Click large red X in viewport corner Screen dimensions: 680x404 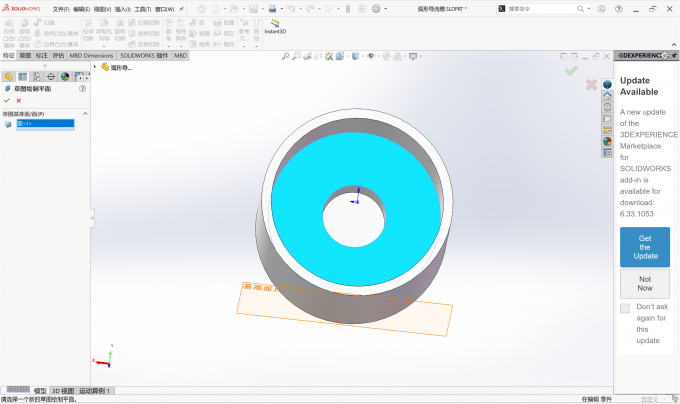pos(591,85)
